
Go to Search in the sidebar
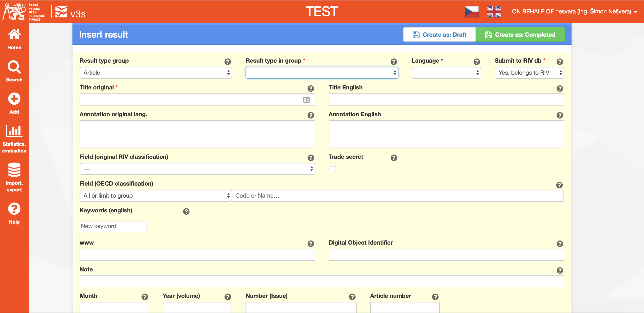[x=14, y=71]
